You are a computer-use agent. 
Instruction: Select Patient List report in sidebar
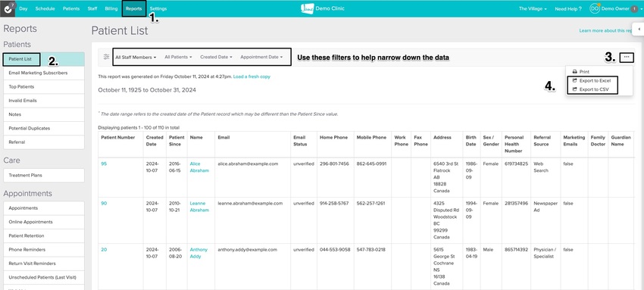pos(43,59)
